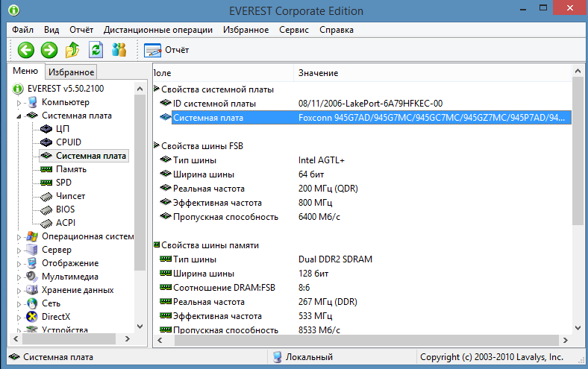Select the Устройства tree item
Viewport: 588px width, 369px height.
[x=64, y=329]
